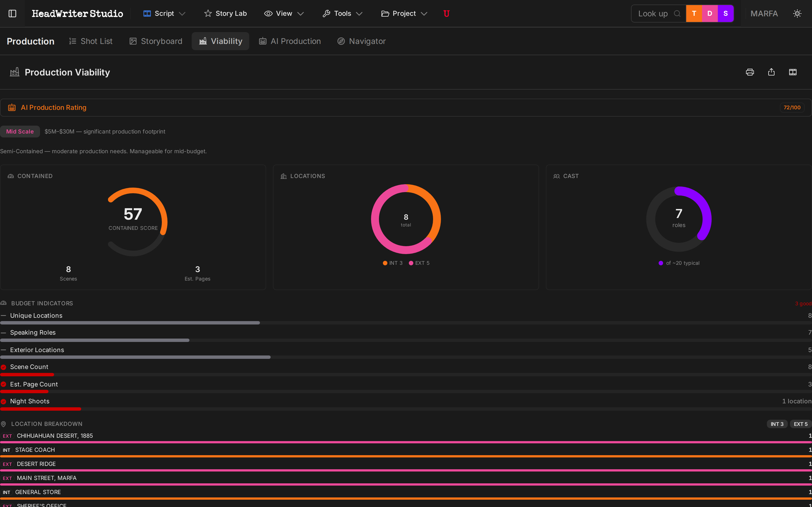Click the search magnifier icon
The width and height of the screenshot is (812, 507).
[677, 14]
